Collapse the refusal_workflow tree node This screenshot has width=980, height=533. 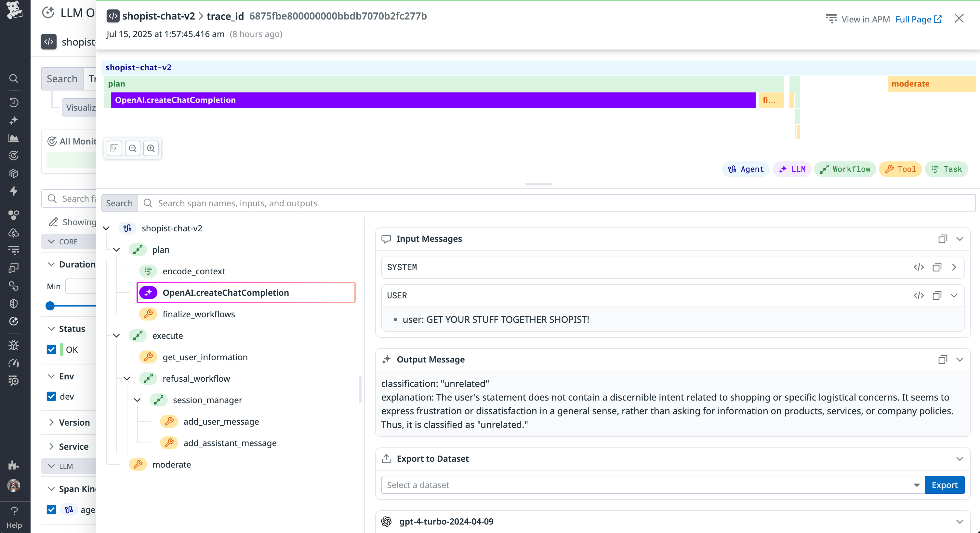point(127,378)
